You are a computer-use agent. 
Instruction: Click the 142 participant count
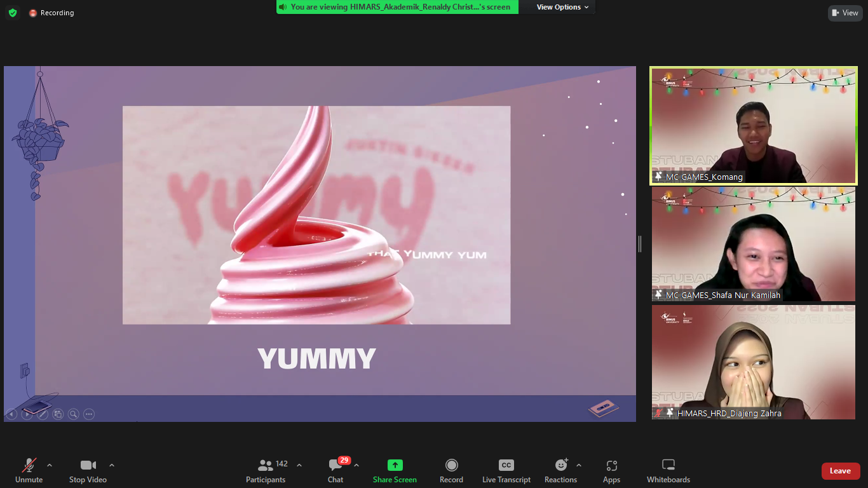tap(282, 464)
